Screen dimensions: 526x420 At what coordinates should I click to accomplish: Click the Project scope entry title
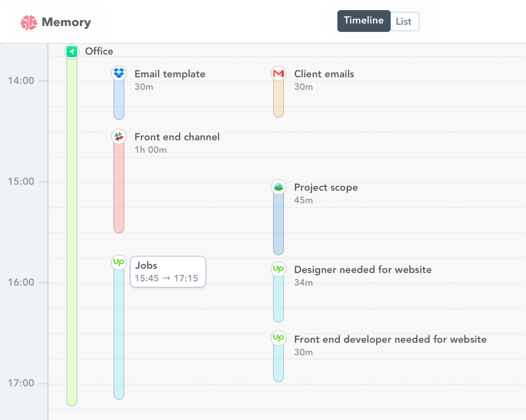326,187
